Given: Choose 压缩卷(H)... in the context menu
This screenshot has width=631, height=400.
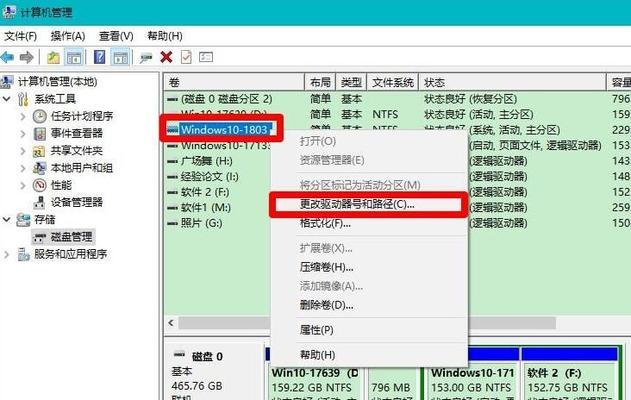Looking at the screenshot, I should coord(368,267).
